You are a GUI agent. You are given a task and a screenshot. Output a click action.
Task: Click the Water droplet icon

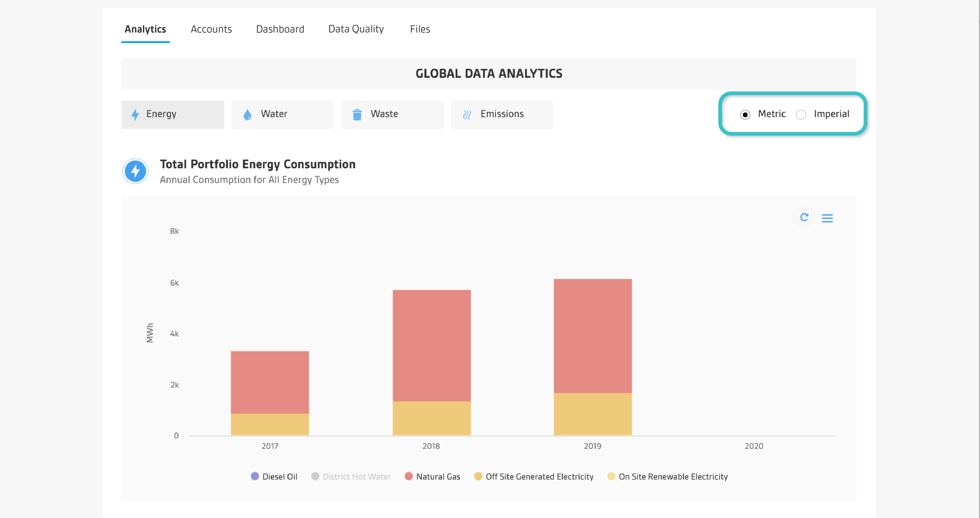[247, 114]
